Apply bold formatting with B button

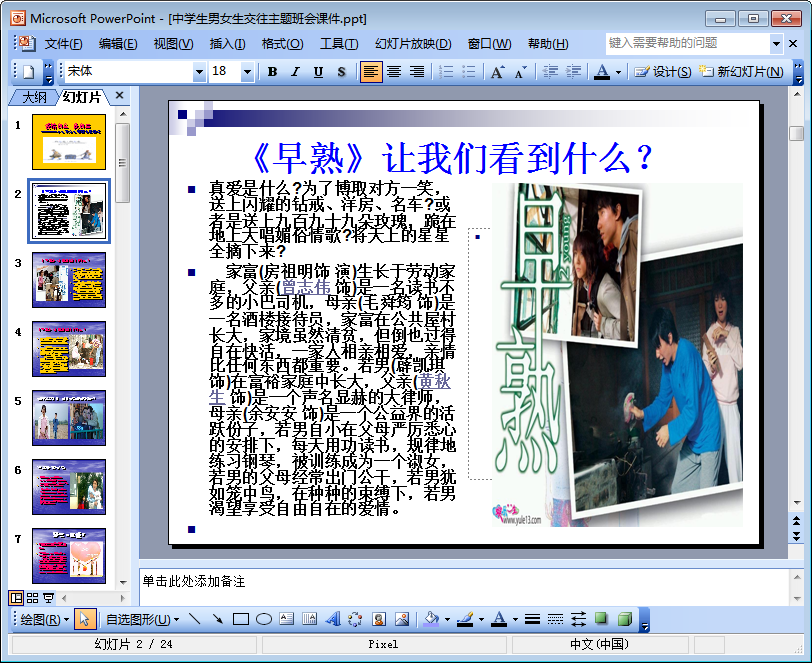click(x=272, y=72)
